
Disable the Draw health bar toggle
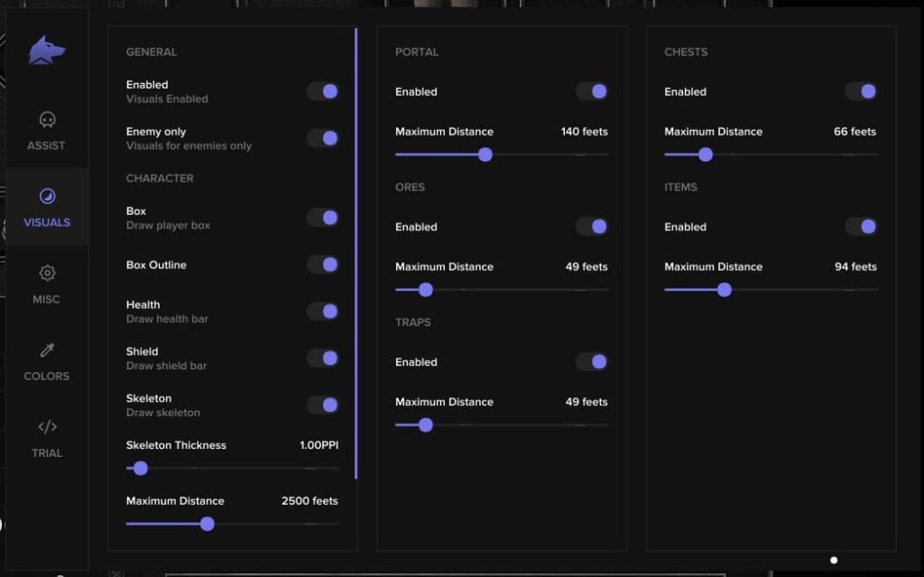tap(323, 312)
